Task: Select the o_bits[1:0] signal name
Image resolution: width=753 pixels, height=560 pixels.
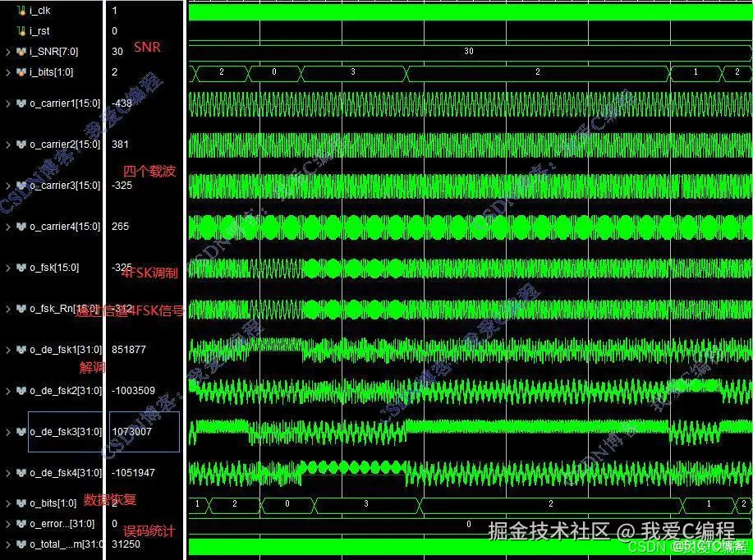Action: [53, 503]
